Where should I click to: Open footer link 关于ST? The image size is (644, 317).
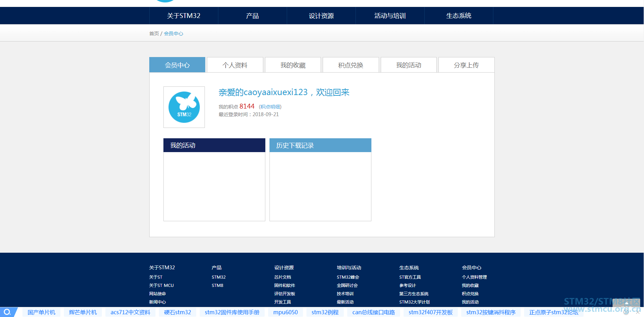pos(156,277)
